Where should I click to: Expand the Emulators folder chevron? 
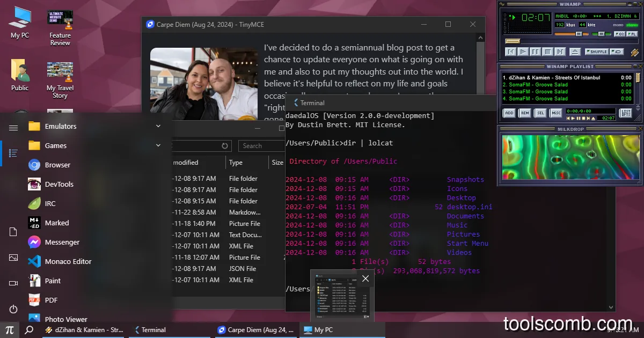point(158,126)
